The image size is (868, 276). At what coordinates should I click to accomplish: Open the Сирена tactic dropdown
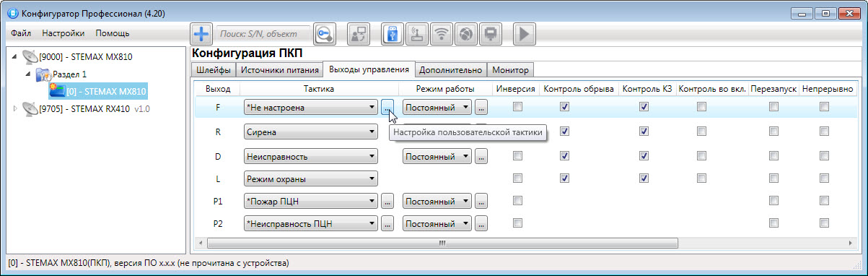(x=311, y=132)
